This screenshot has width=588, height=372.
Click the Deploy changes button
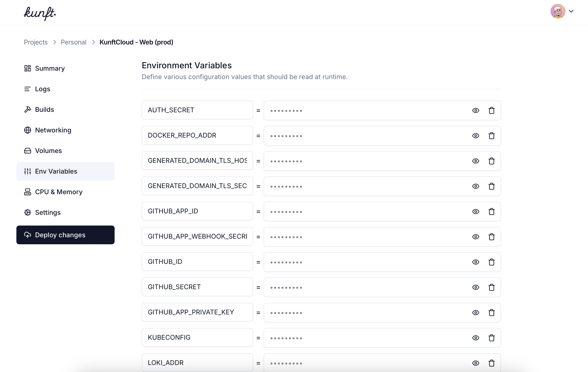tap(65, 235)
